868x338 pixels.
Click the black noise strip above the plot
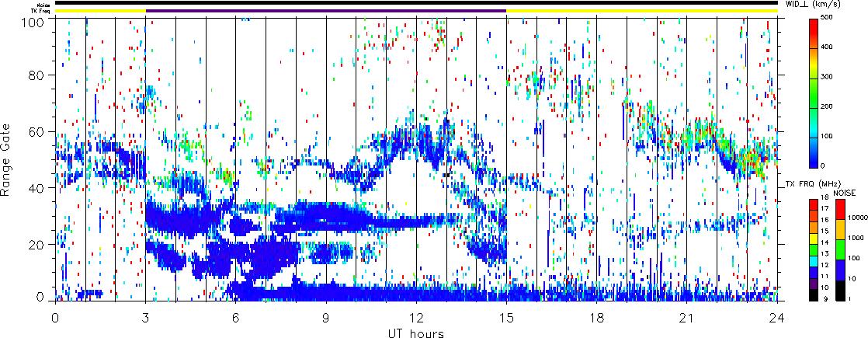click(x=416, y=3)
